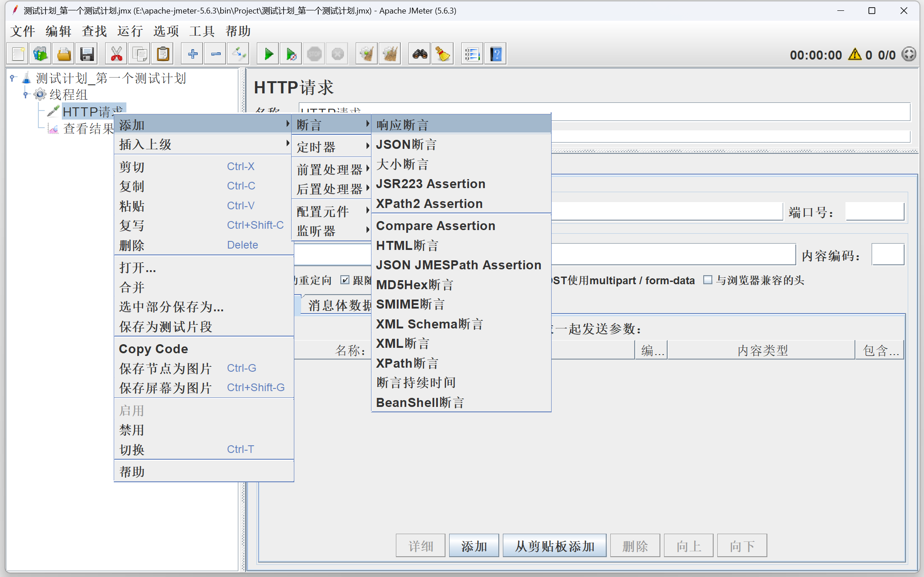The image size is (924, 577).
Task: Click 保存节点为图片 context menu entry
Action: (204, 369)
